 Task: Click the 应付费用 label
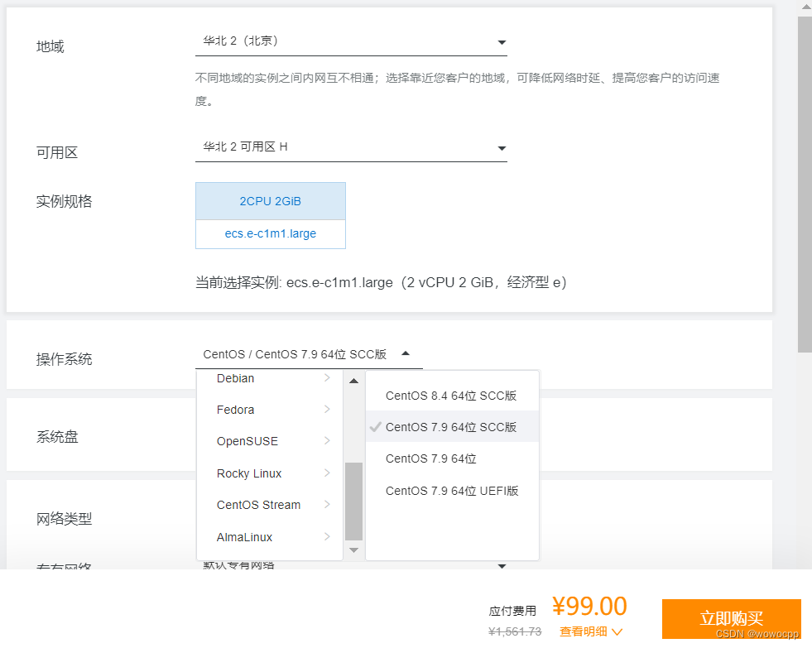(512, 612)
